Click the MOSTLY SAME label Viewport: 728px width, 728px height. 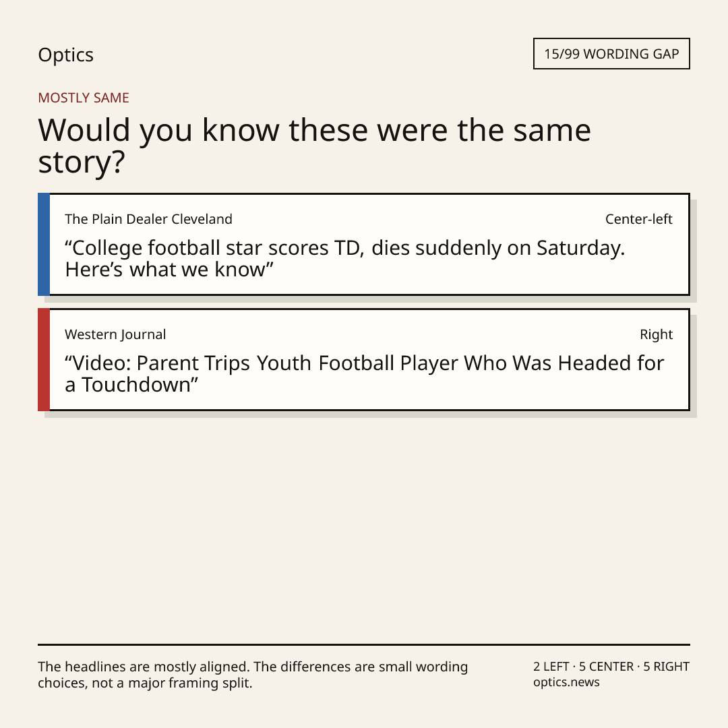tap(84, 98)
